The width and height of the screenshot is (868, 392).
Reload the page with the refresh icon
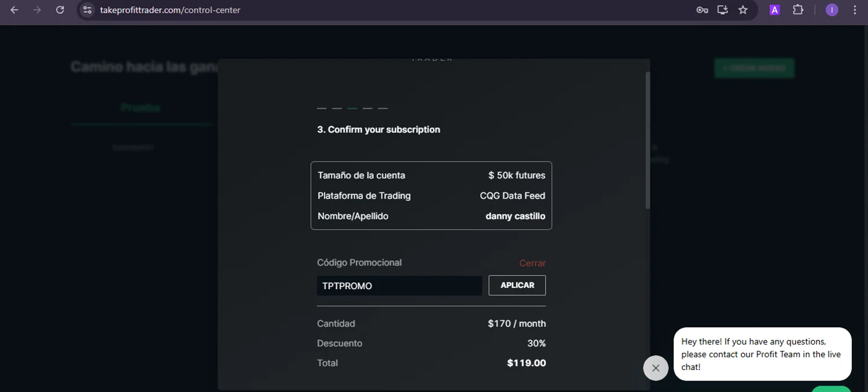(60, 10)
